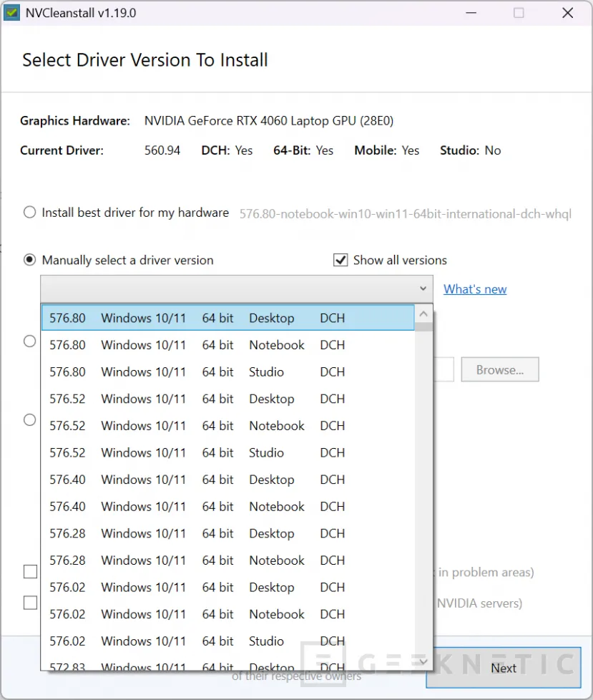Pick the 576.28 Notebook driver entry

coord(215,560)
